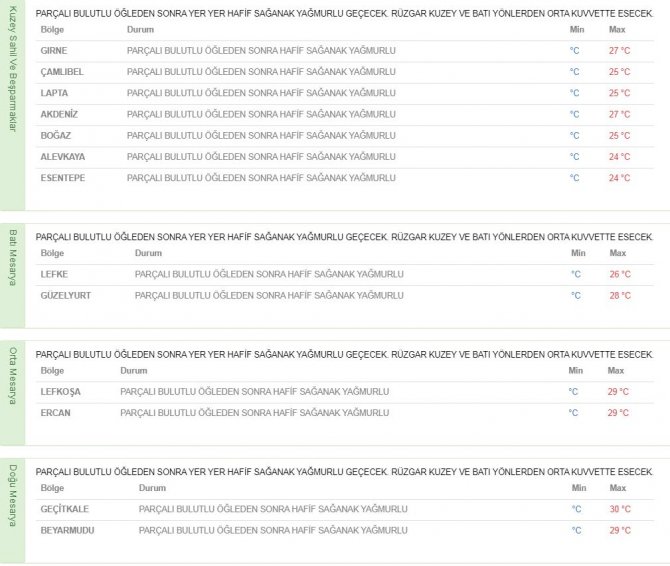Click the GÜZELYURT region name

64,295
